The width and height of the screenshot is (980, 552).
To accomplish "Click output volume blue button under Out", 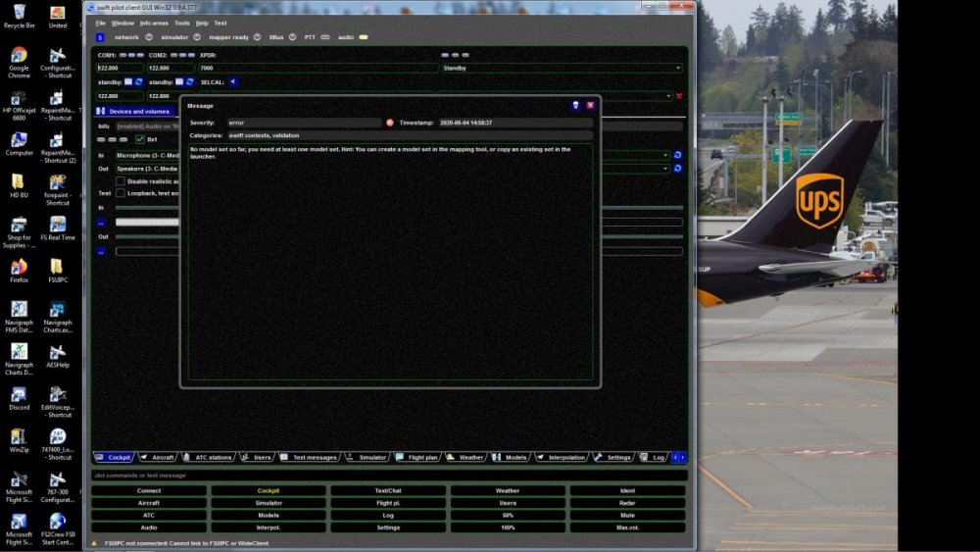I will (101, 251).
